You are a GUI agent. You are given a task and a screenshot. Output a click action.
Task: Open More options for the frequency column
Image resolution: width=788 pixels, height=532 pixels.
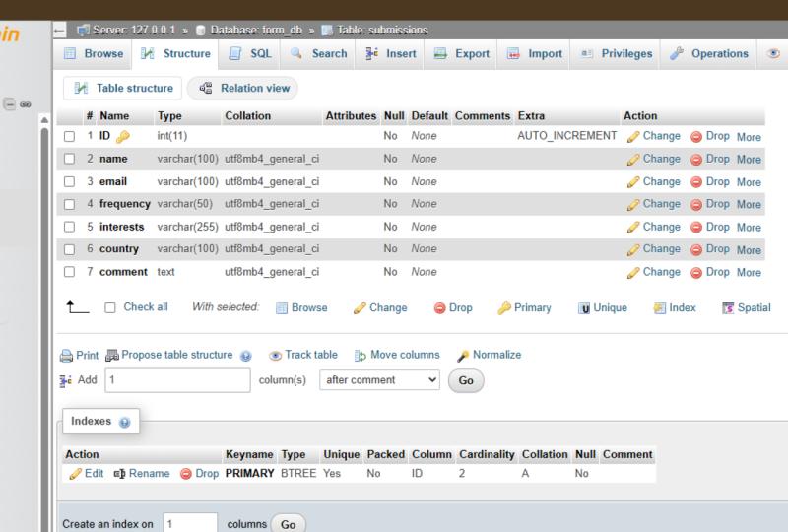click(x=749, y=205)
